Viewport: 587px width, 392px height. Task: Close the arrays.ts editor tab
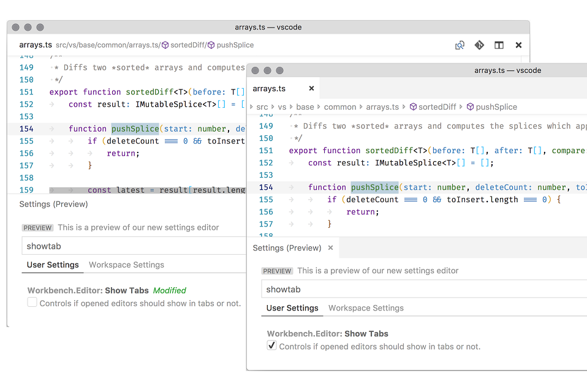311,88
